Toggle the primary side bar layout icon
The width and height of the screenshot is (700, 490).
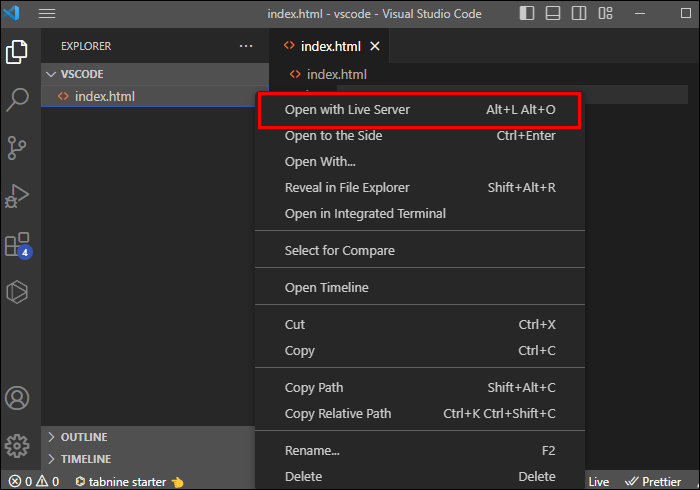click(x=527, y=14)
